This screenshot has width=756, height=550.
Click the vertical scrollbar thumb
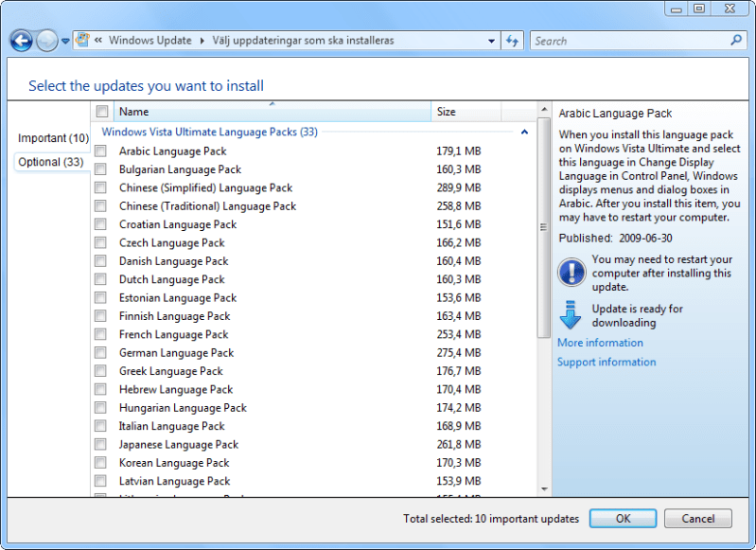tap(544, 227)
